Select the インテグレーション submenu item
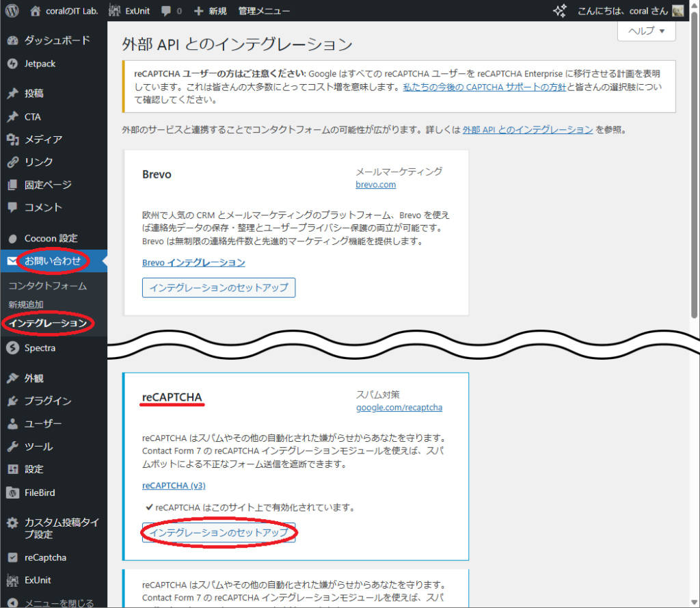This screenshot has height=608, width=700. click(x=48, y=323)
